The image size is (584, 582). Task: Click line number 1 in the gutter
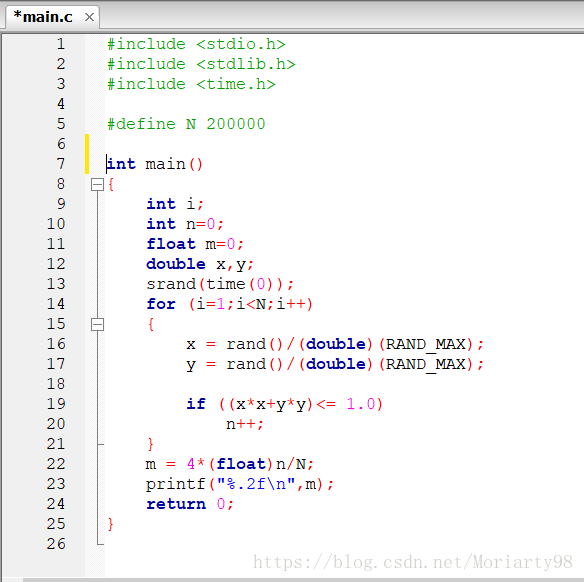[x=61, y=44]
